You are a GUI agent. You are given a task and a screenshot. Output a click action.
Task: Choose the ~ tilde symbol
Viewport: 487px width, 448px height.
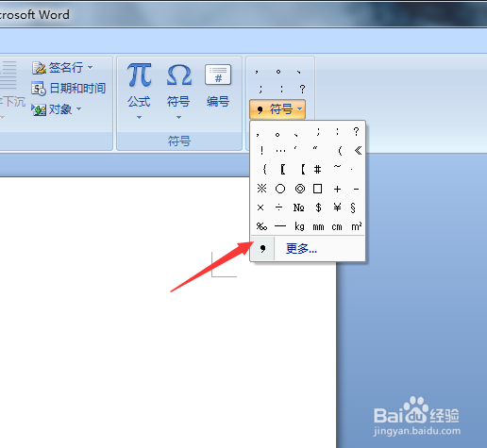coord(337,167)
